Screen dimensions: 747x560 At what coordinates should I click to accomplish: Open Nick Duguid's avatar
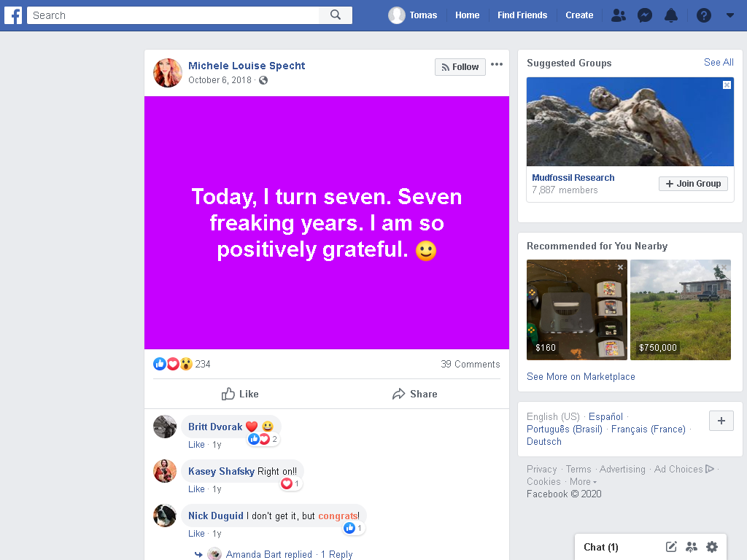(x=165, y=516)
